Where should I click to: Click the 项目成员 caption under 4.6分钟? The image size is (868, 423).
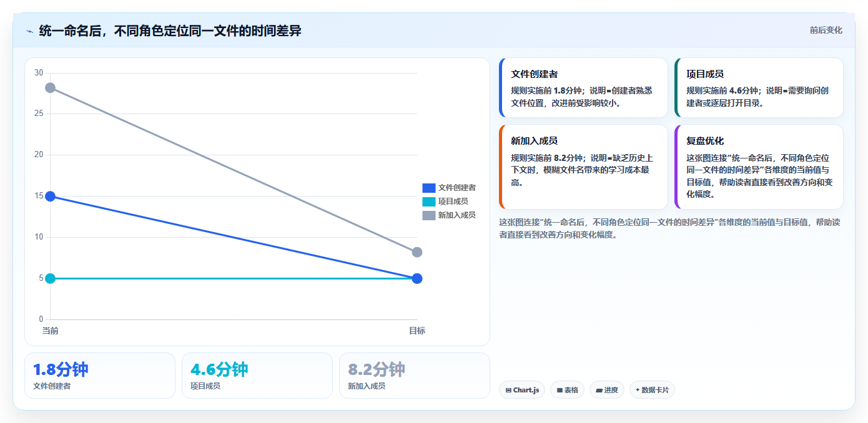(x=205, y=386)
